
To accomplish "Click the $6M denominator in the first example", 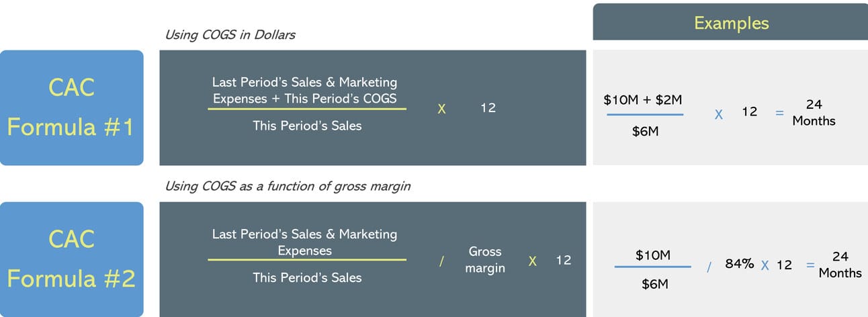I will point(645,132).
